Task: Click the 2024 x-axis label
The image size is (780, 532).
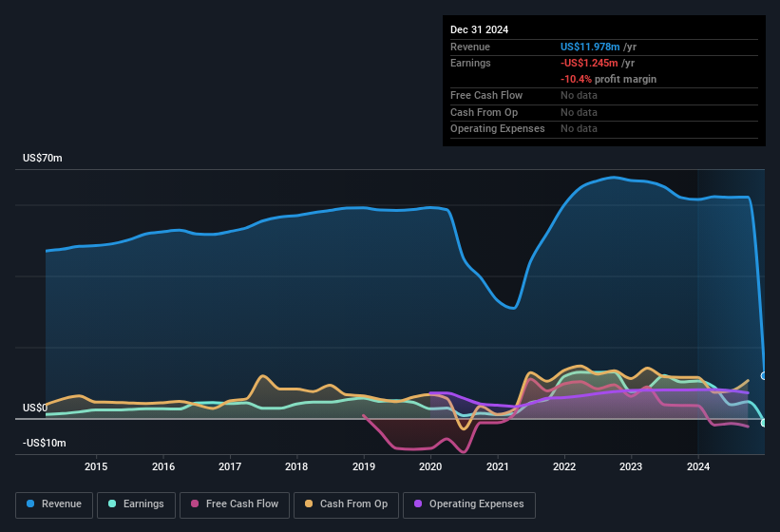Action: pyautogui.click(x=698, y=466)
